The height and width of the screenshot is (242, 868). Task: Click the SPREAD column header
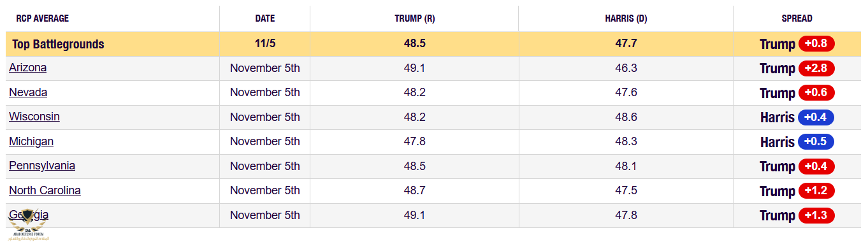click(797, 18)
